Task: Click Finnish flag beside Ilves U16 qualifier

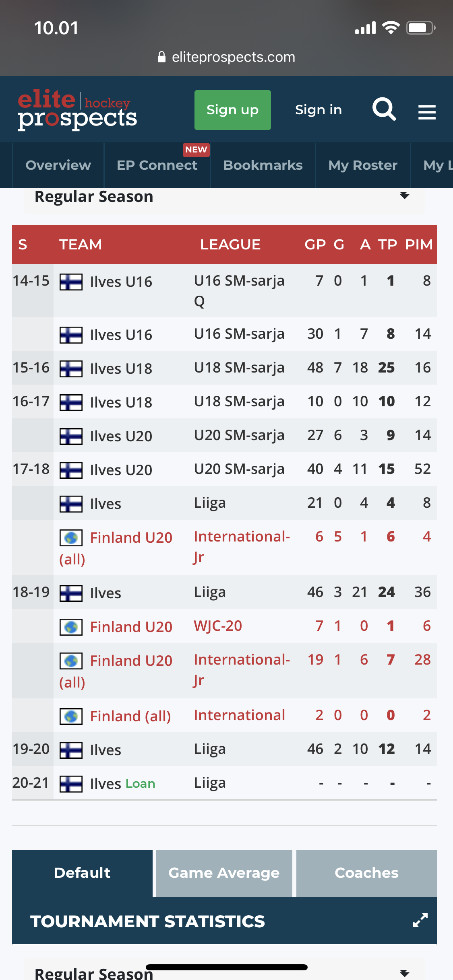Action: [x=71, y=282]
